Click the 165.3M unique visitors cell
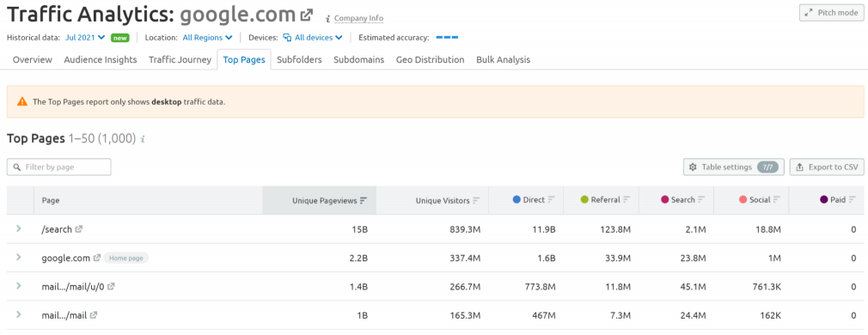 tap(465, 315)
